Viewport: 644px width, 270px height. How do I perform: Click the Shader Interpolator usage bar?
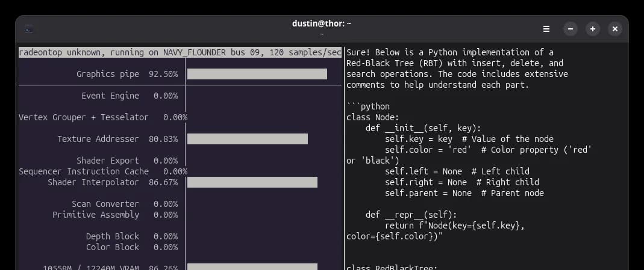252,182
